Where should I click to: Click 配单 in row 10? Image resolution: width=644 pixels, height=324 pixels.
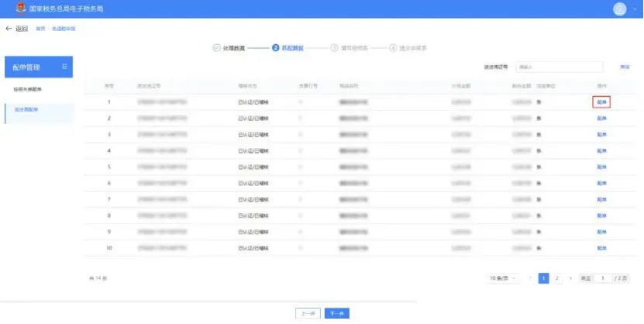[x=601, y=248]
